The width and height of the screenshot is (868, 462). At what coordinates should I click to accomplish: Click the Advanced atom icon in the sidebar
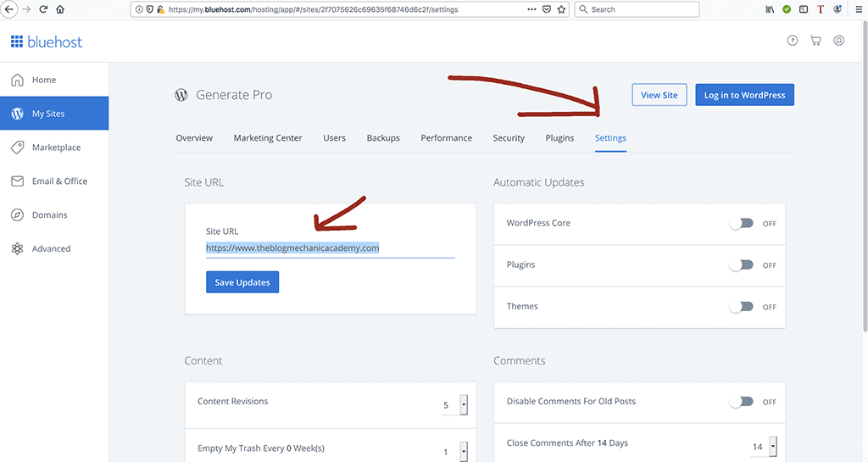(x=17, y=249)
